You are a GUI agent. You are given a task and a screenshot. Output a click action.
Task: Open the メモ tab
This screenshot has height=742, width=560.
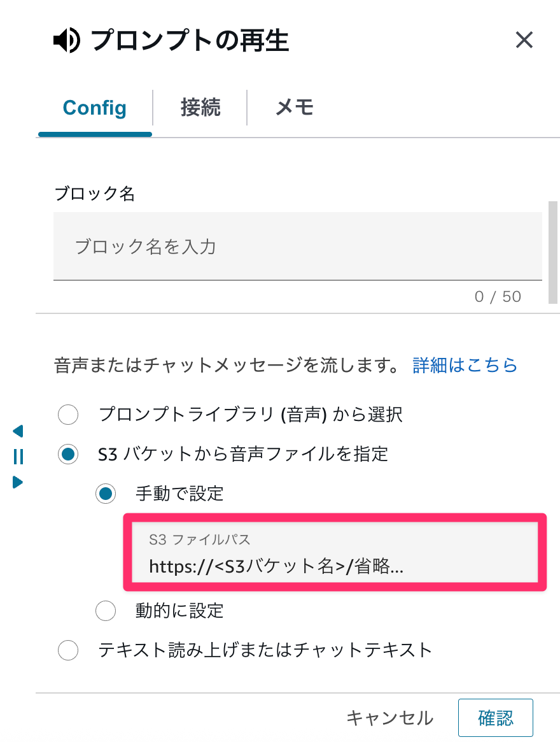pyautogui.click(x=295, y=108)
